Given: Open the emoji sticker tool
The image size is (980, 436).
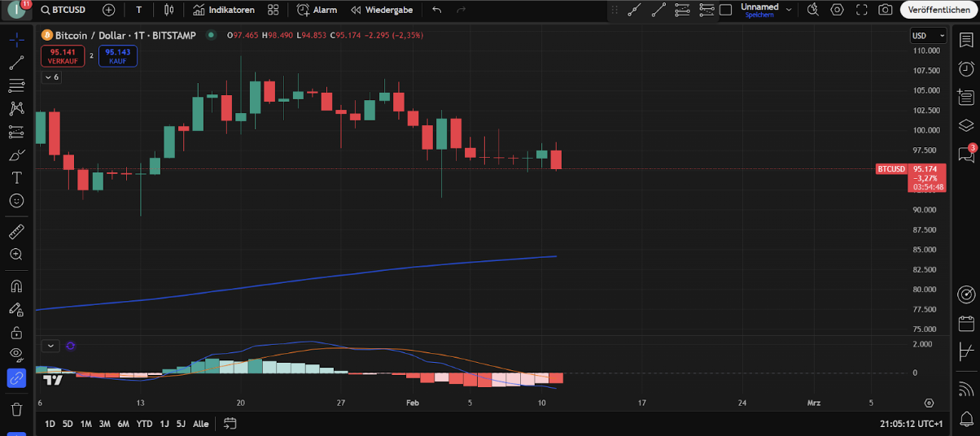Looking at the screenshot, I should [16, 200].
